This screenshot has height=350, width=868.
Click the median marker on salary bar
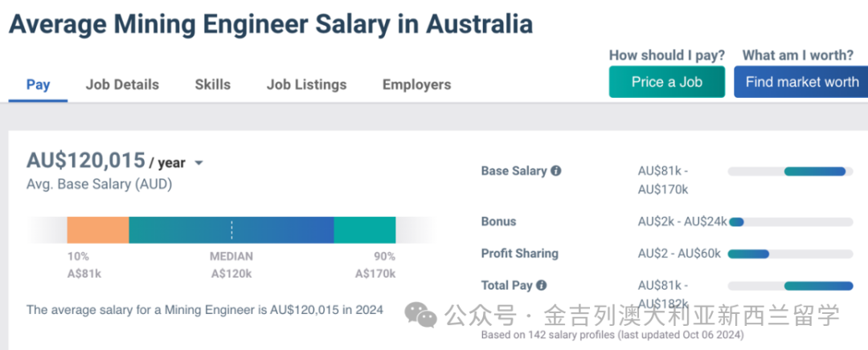coord(232,230)
